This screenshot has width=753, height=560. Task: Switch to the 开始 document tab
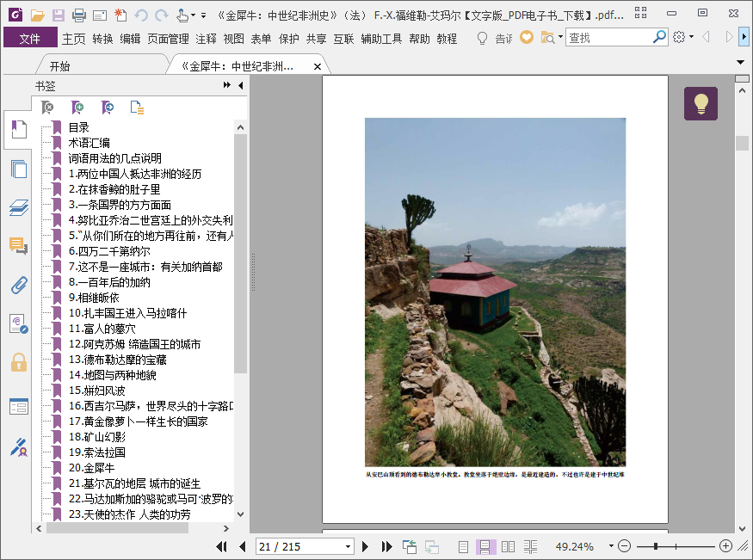click(60, 66)
